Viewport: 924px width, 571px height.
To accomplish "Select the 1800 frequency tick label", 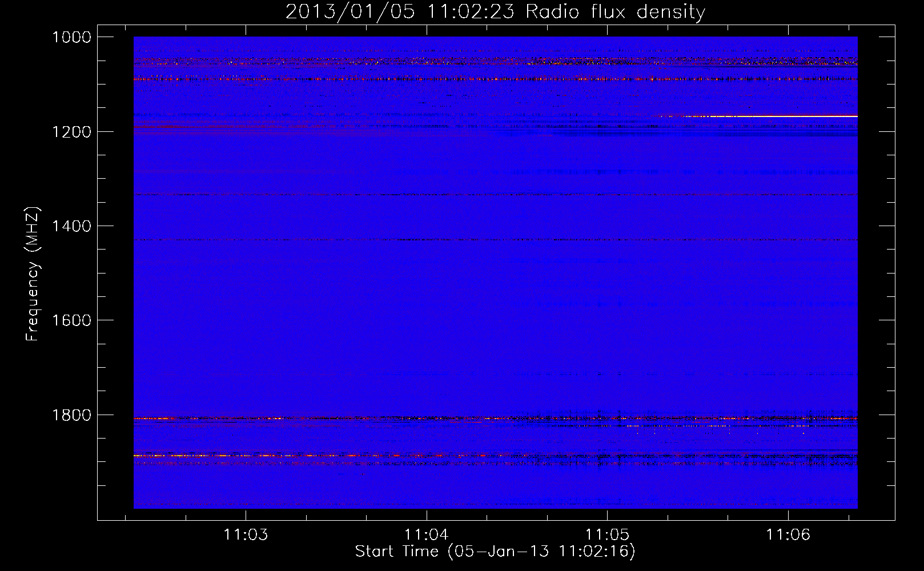I will click(71, 415).
